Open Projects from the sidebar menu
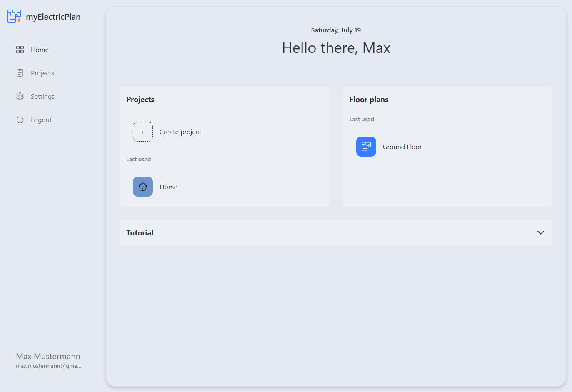 (42, 73)
